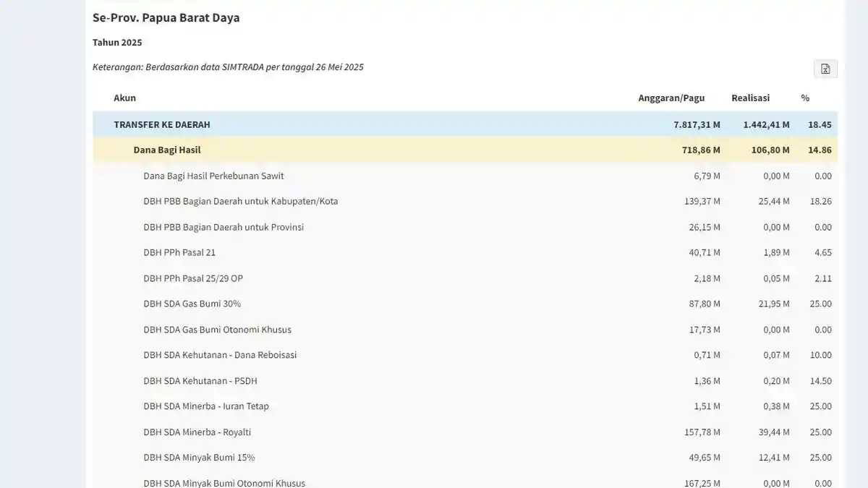The height and width of the screenshot is (488, 868).
Task: Click the % column header
Action: coord(805,98)
